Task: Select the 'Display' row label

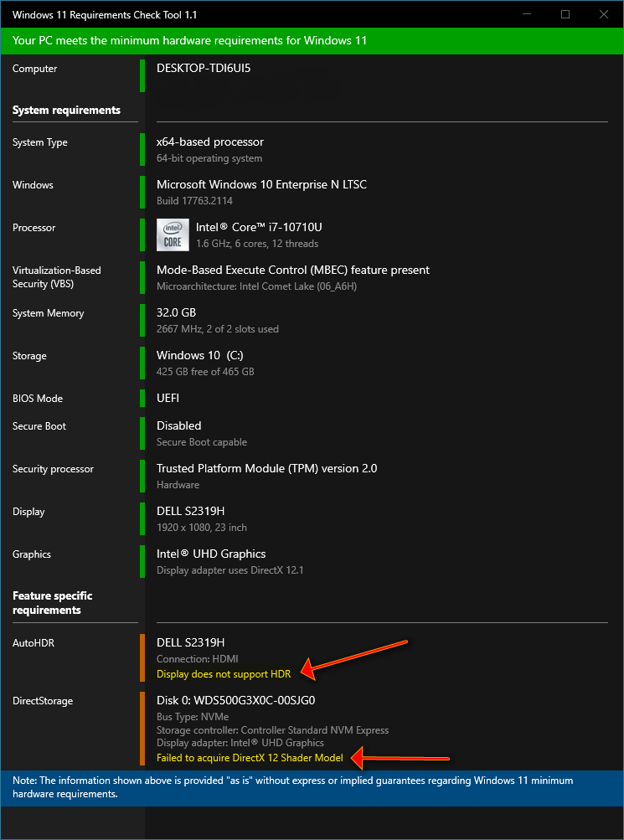Action: [28, 512]
